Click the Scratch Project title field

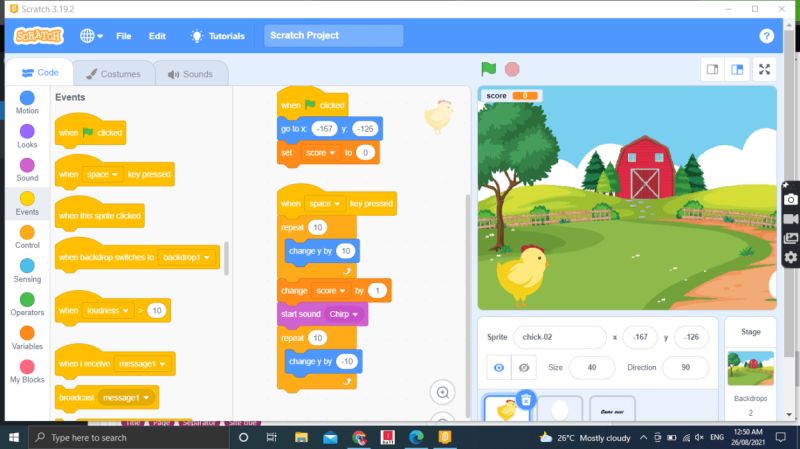(333, 35)
